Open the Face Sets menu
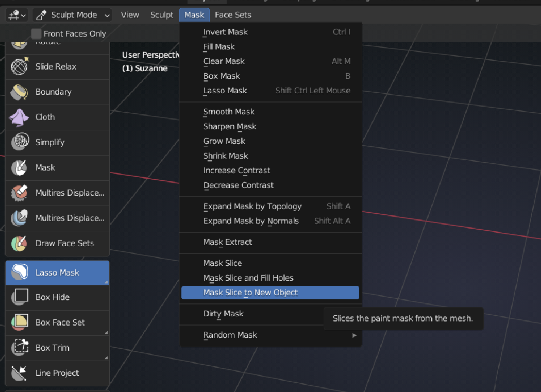 [233, 15]
